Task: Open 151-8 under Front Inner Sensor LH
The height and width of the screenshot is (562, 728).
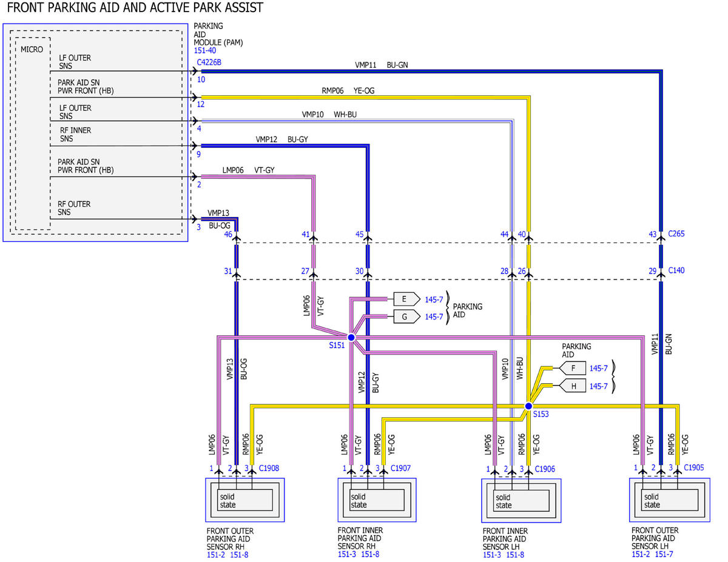Action: [x=515, y=555]
